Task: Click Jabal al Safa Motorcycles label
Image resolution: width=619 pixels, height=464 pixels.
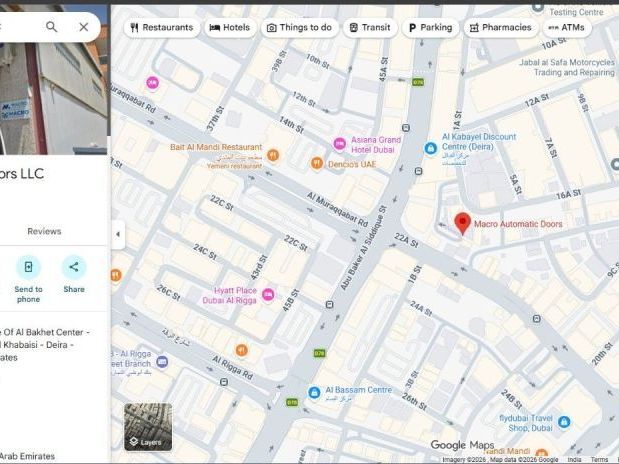Action: (x=567, y=68)
